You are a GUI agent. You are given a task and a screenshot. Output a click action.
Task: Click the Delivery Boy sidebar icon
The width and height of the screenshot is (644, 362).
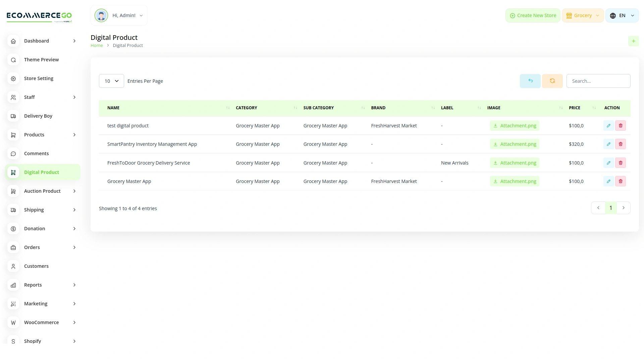click(x=13, y=116)
